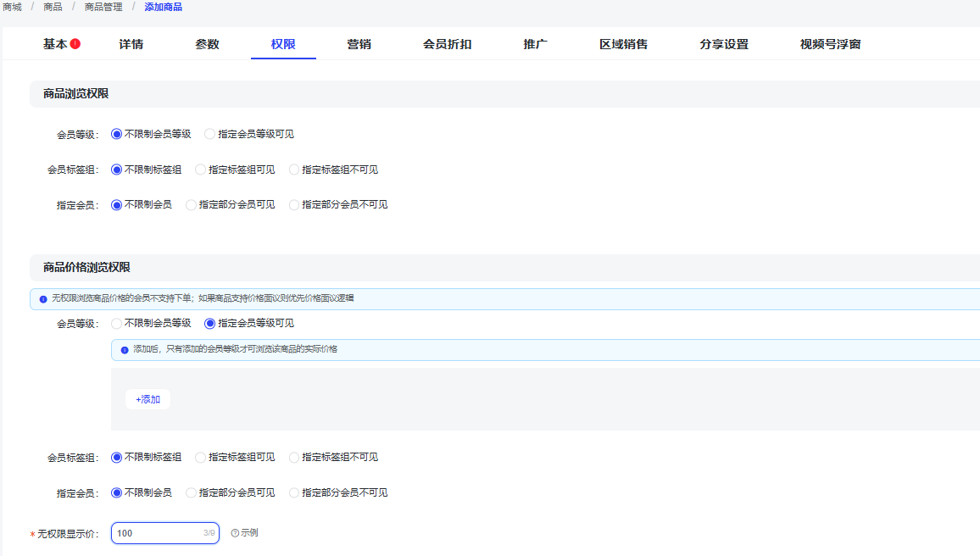Click the question mark icon beside 示例

[x=235, y=533]
